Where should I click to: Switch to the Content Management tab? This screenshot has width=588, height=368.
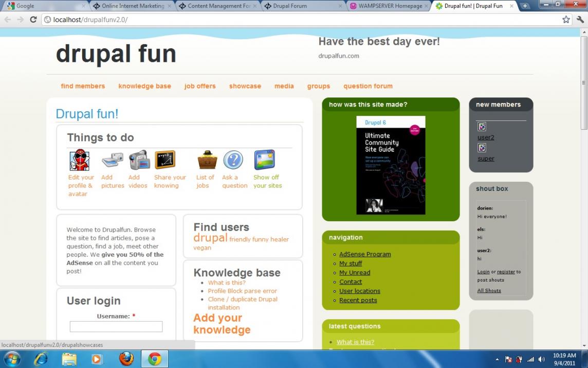coord(218,6)
